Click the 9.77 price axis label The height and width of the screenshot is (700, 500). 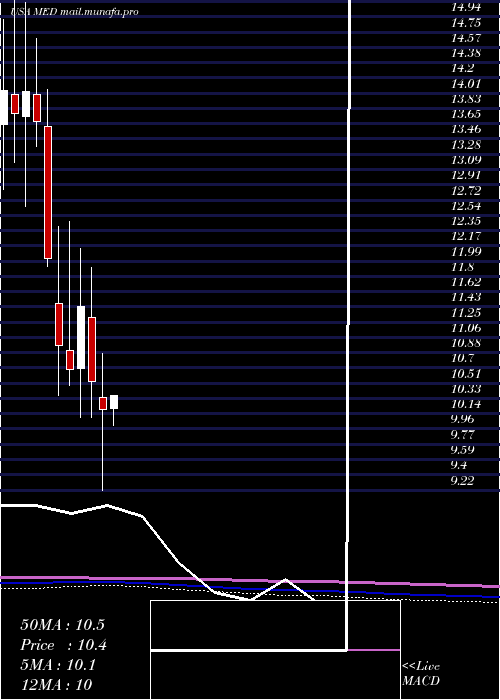462,435
